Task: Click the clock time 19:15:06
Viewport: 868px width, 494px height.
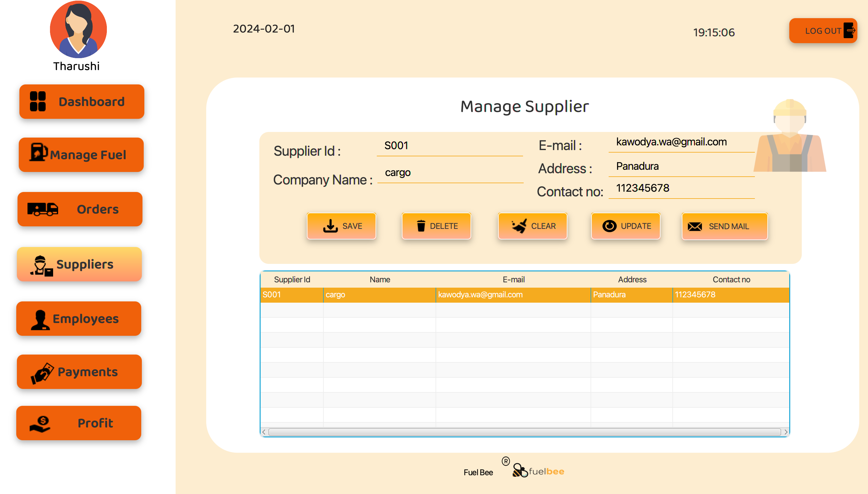Action: [714, 33]
